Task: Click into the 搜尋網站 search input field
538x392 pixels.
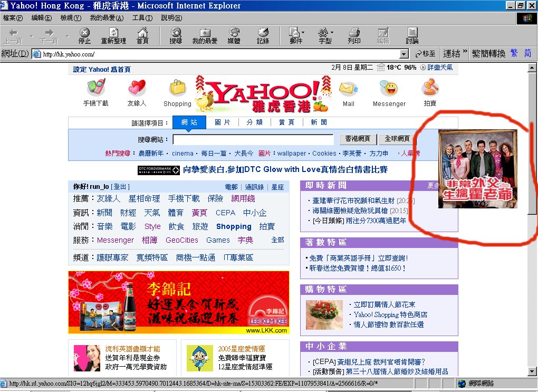Action: tap(253, 139)
